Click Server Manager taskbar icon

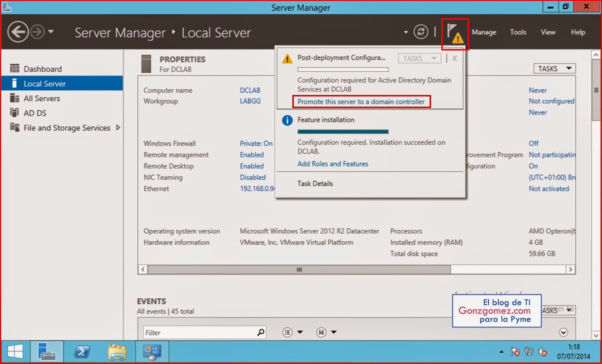click(47, 352)
